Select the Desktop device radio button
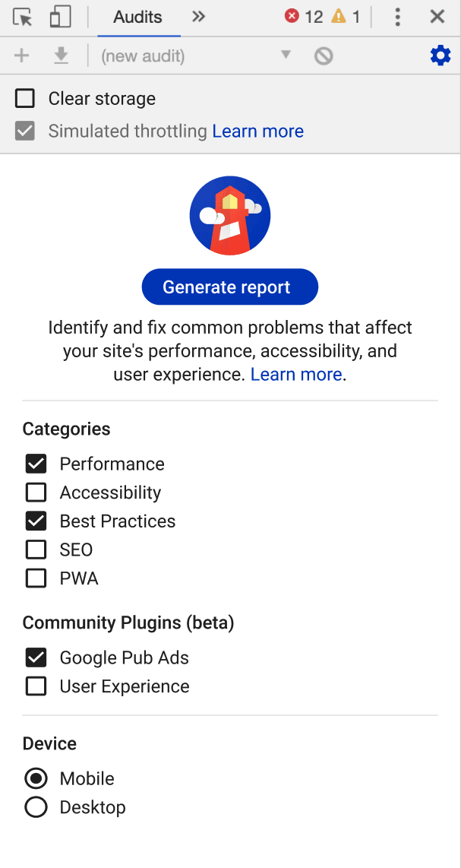 point(36,807)
